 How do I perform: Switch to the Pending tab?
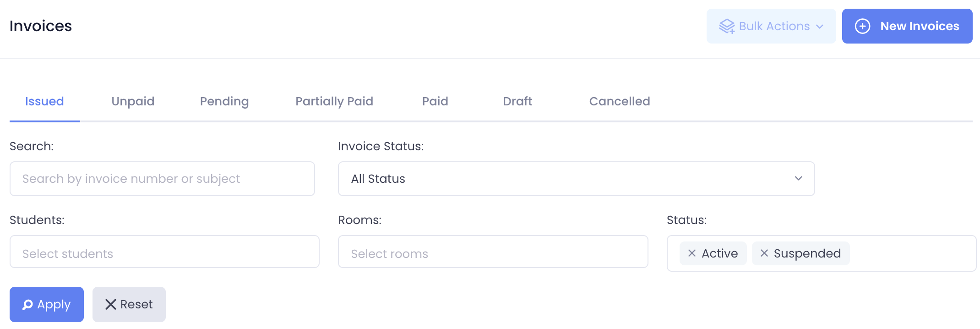[x=224, y=101]
